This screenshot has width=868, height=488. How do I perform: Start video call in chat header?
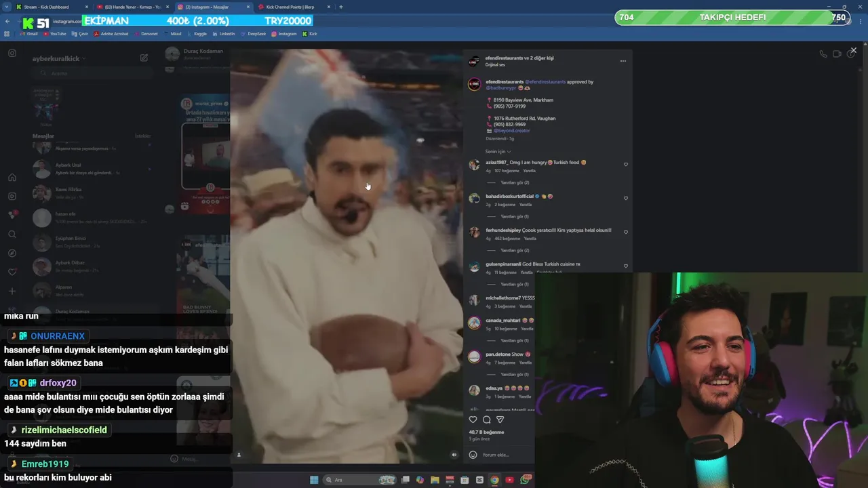pos(837,54)
